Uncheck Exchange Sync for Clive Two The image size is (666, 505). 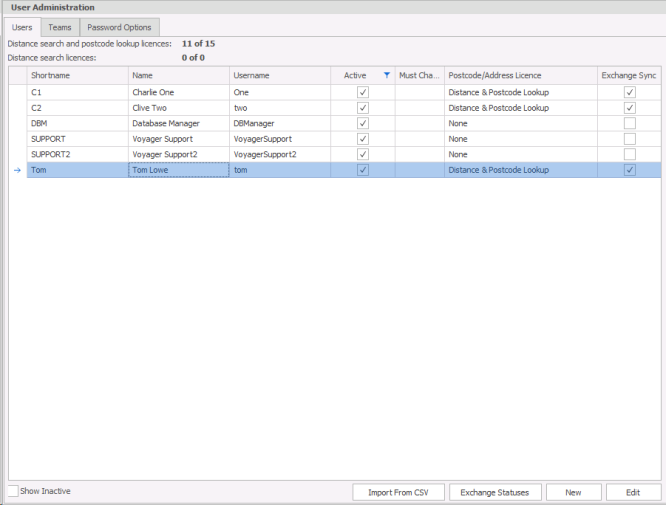pos(629,107)
